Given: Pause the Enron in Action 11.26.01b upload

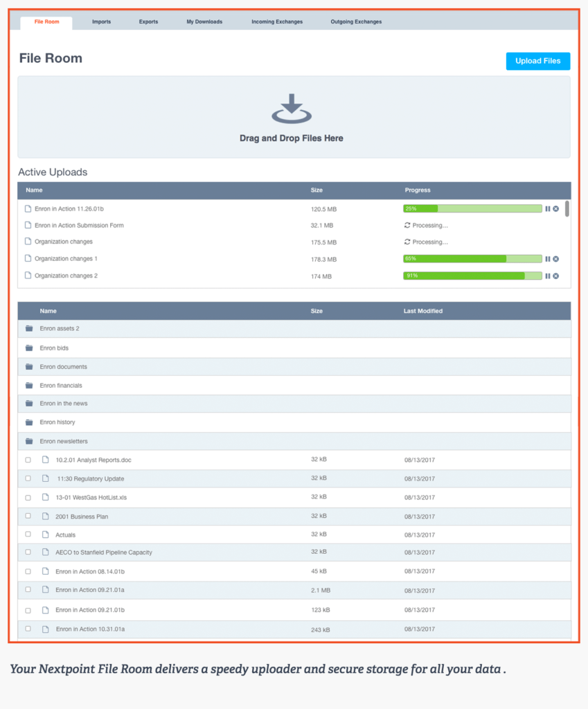Looking at the screenshot, I should click(547, 208).
